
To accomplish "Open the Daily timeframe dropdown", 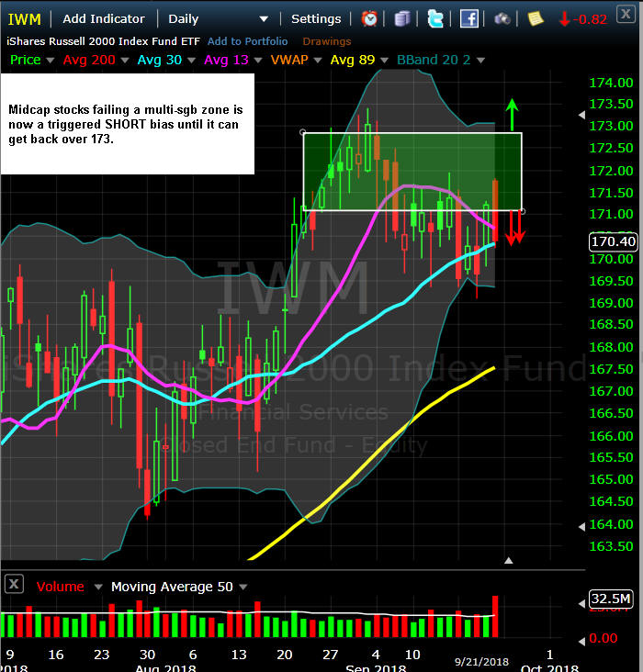I will click(219, 19).
